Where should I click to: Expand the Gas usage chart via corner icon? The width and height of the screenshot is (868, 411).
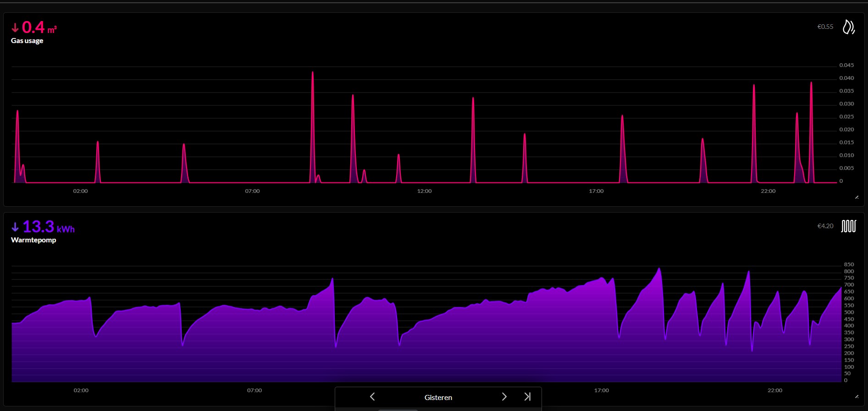point(857,197)
